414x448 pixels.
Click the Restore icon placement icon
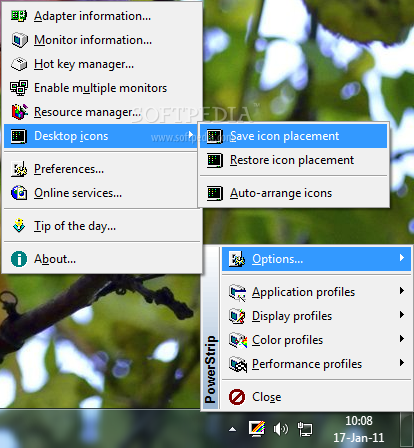click(215, 160)
